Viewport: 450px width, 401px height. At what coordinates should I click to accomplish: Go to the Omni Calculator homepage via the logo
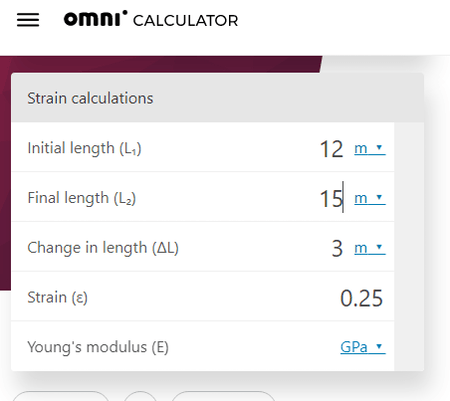click(x=151, y=19)
